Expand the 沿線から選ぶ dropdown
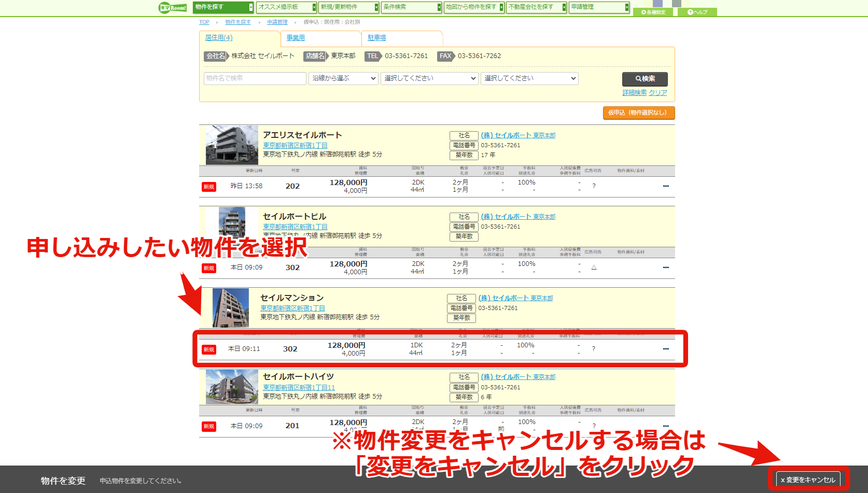Image resolution: width=868 pixels, height=493 pixels. coord(343,78)
